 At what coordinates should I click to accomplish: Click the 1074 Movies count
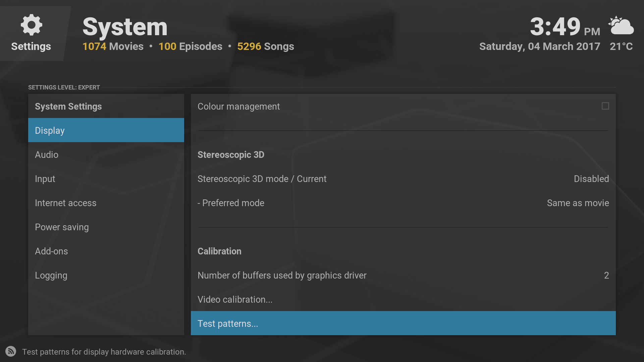[x=113, y=46]
